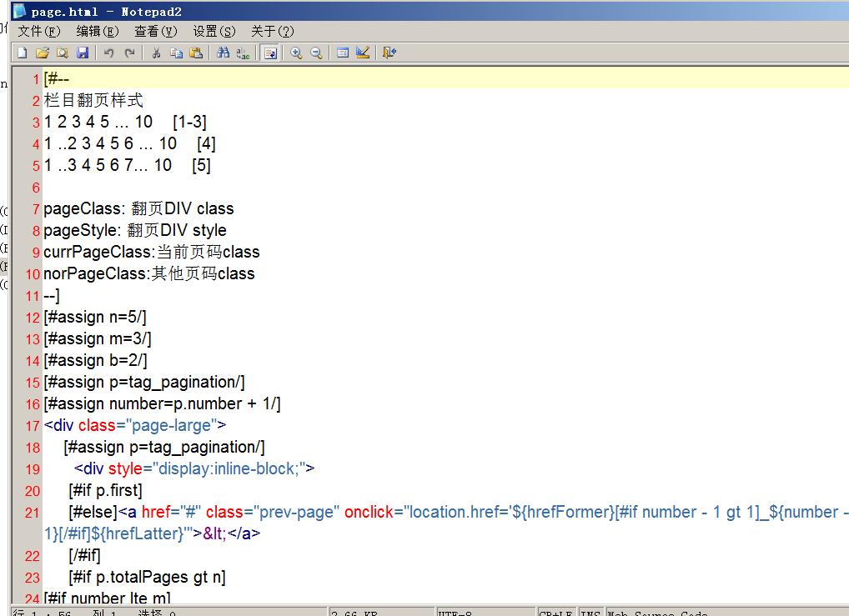
Task: Click '[#if p.first]' on line 20
Action: pos(106,490)
